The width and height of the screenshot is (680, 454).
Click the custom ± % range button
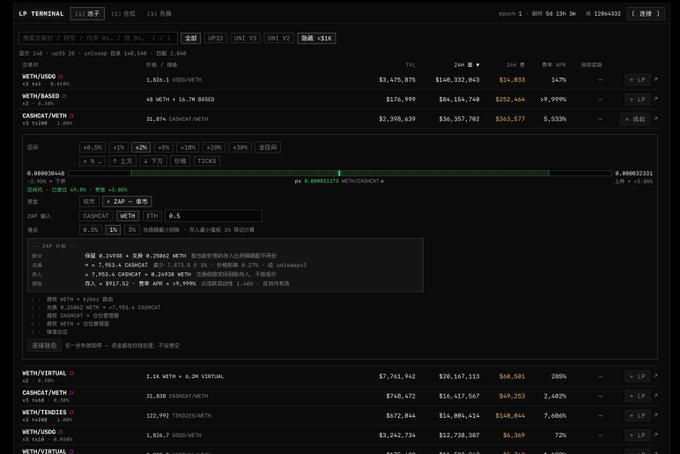[92, 161]
